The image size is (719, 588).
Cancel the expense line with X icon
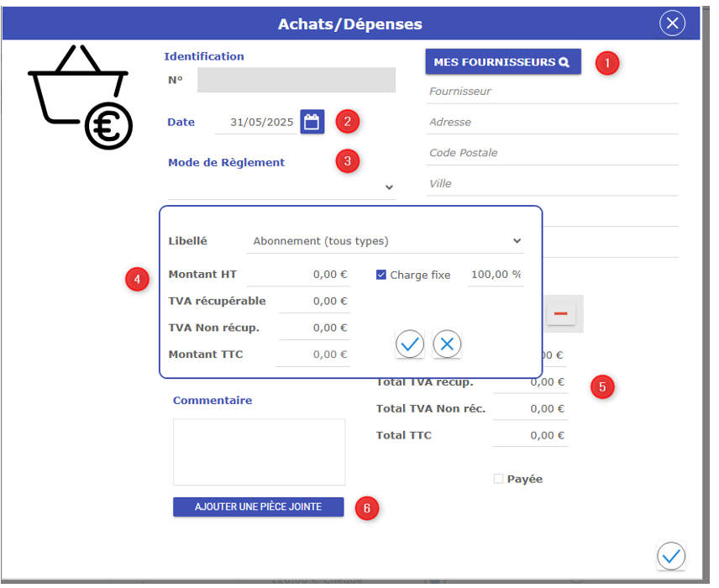point(447,344)
